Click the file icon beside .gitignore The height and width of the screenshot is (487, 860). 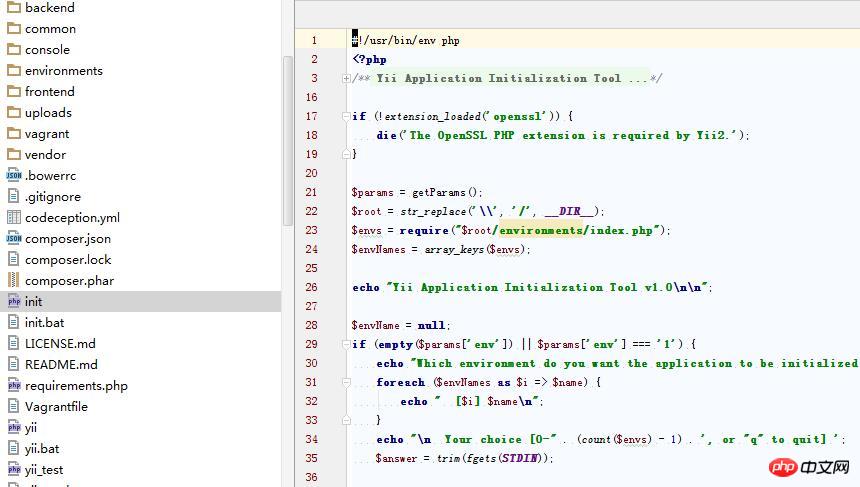(x=14, y=196)
